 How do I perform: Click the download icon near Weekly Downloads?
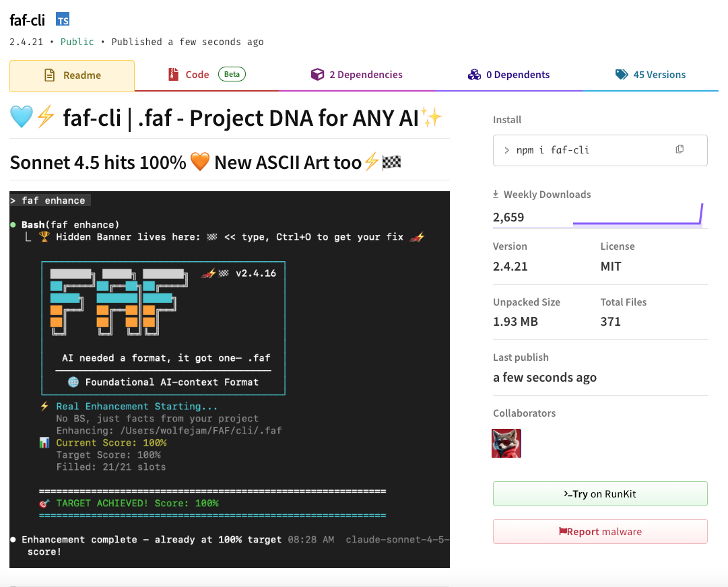point(496,194)
